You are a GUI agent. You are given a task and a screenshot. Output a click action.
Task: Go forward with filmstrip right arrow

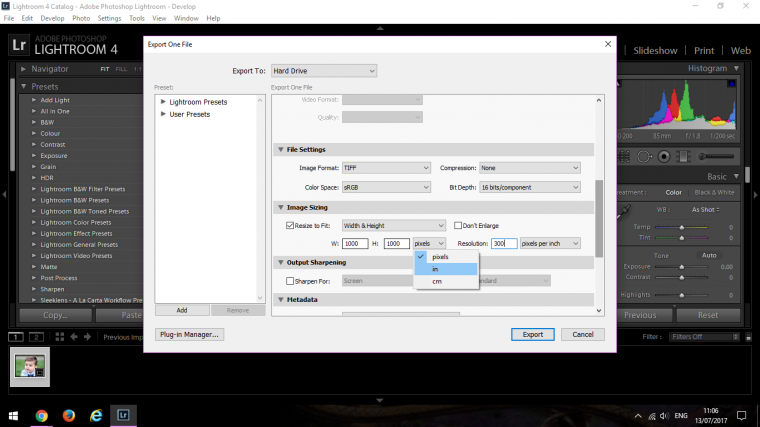click(87, 336)
